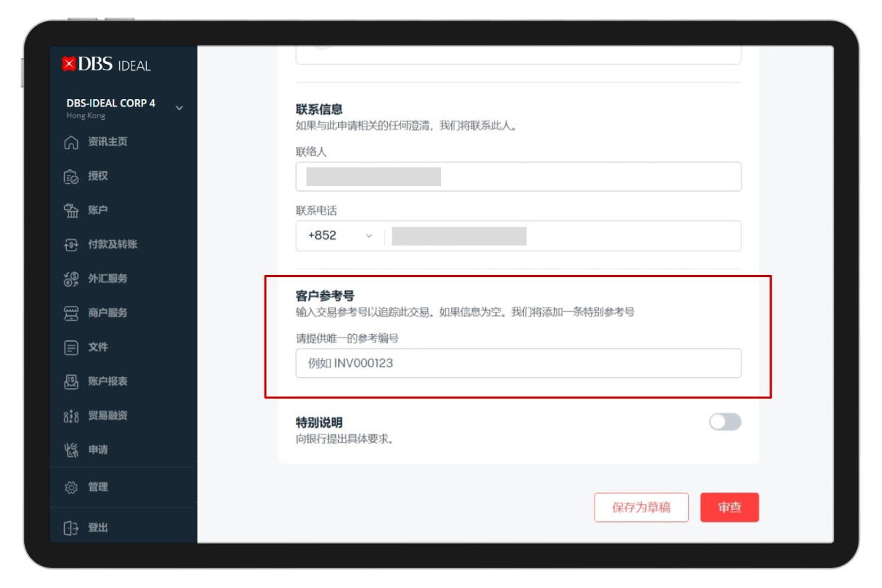The height and width of the screenshot is (588, 882).
Task: Click the 贸易融资 sliders icon
Action: [x=71, y=416]
